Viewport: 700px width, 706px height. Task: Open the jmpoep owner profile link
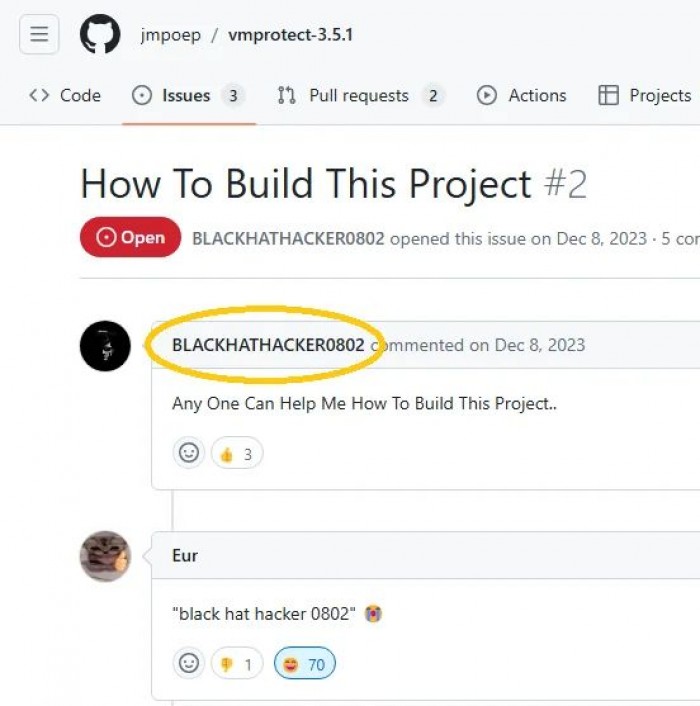[171, 35]
